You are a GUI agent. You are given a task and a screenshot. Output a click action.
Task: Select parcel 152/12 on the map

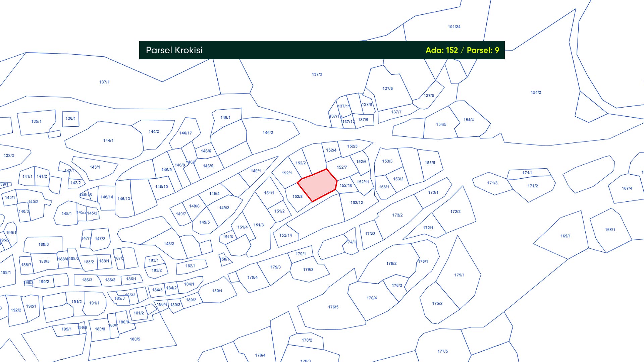point(357,203)
